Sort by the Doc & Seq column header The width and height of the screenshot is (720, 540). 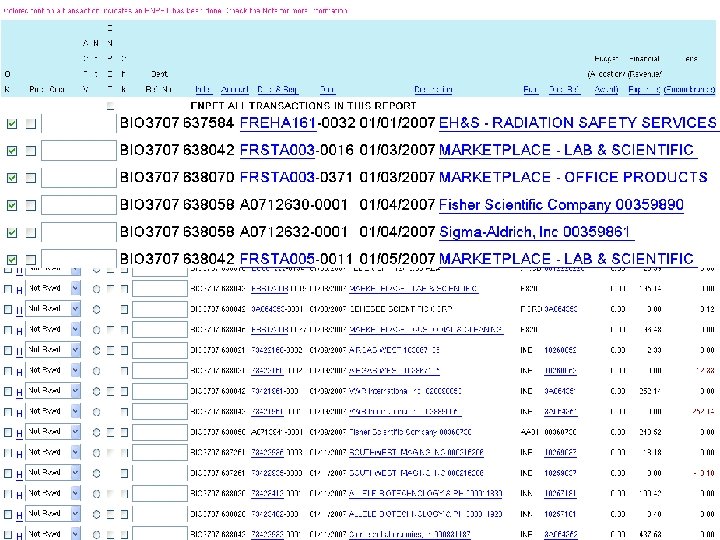point(277,90)
